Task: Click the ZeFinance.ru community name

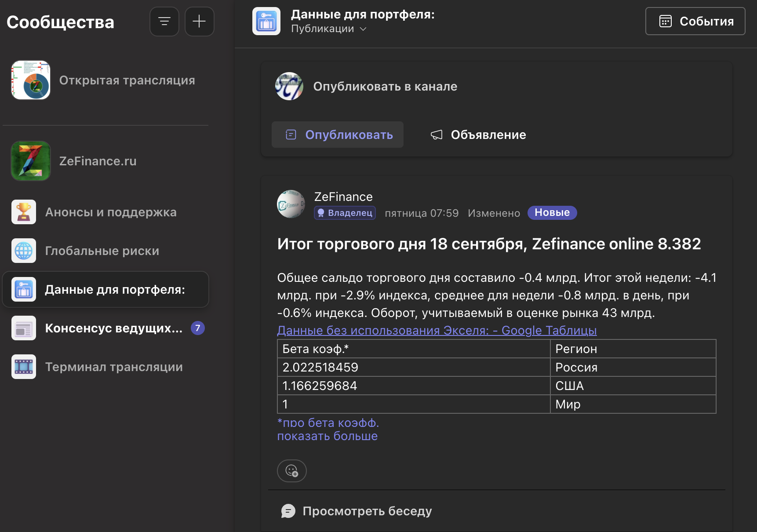Action: 98,161
